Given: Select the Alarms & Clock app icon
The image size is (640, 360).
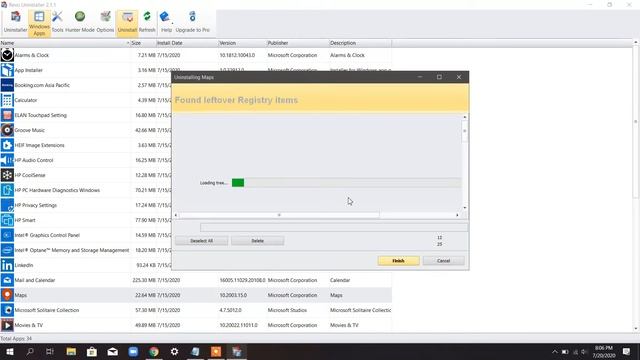Looking at the screenshot, I should (x=7, y=55).
